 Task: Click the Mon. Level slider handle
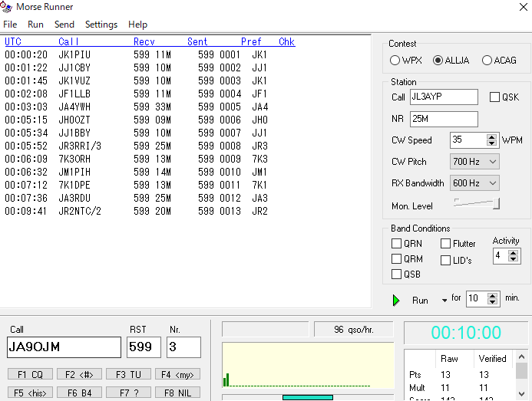(x=496, y=204)
